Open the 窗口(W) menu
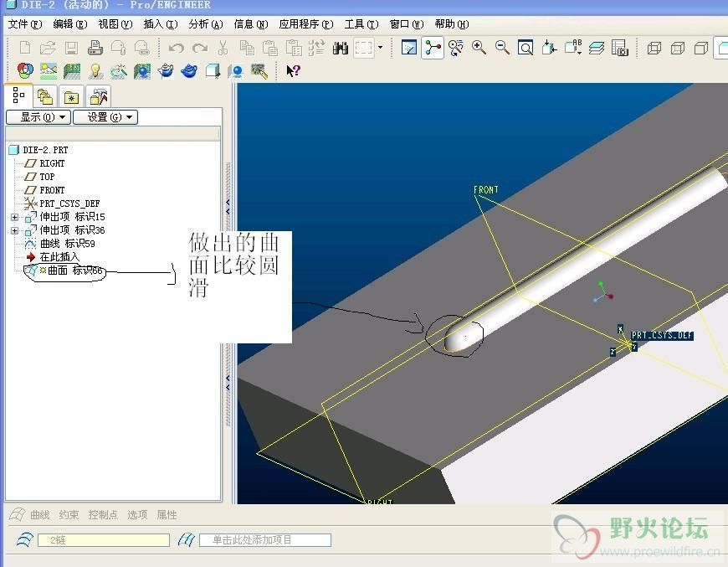728x567 pixels. pyautogui.click(x=407, y=24)
